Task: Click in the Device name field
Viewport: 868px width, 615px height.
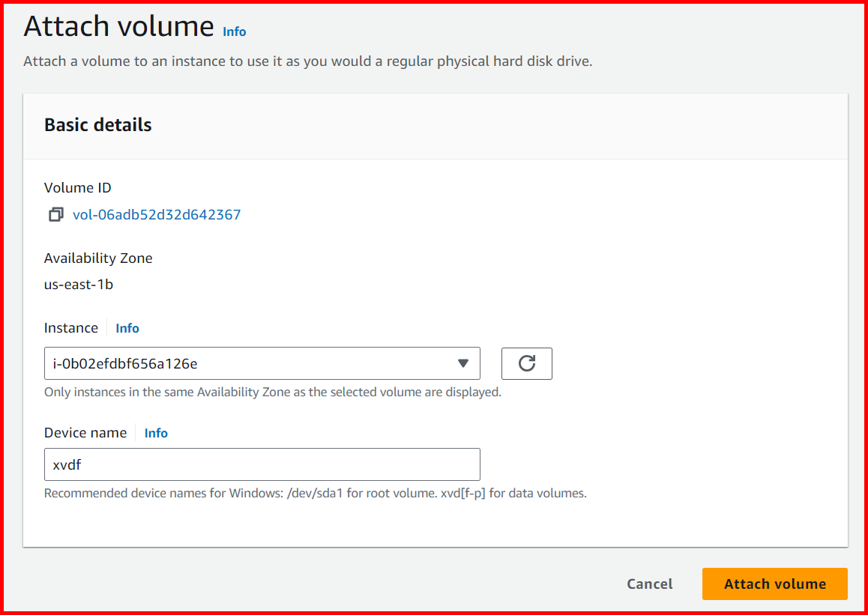Action: coord(262,464)
